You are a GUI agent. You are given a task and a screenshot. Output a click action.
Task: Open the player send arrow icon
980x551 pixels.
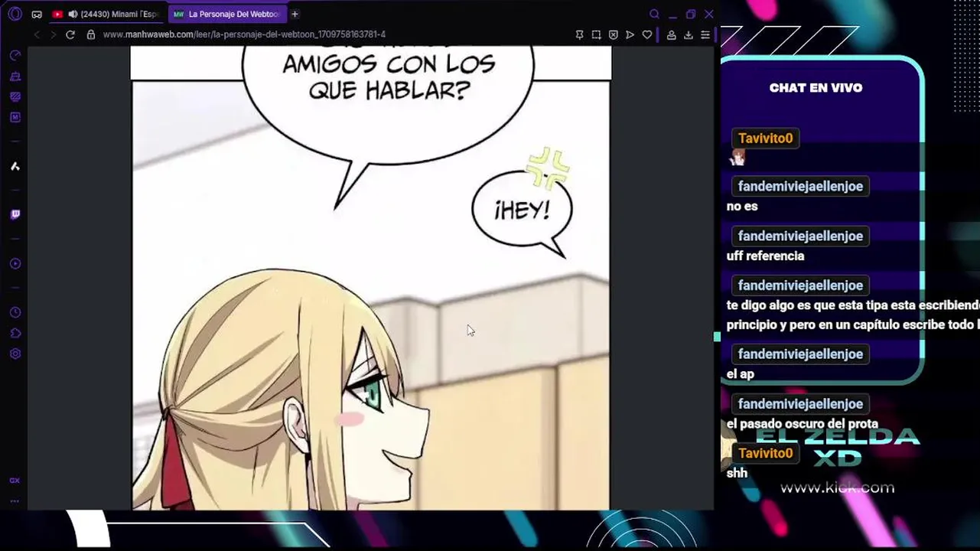point(630,34)
